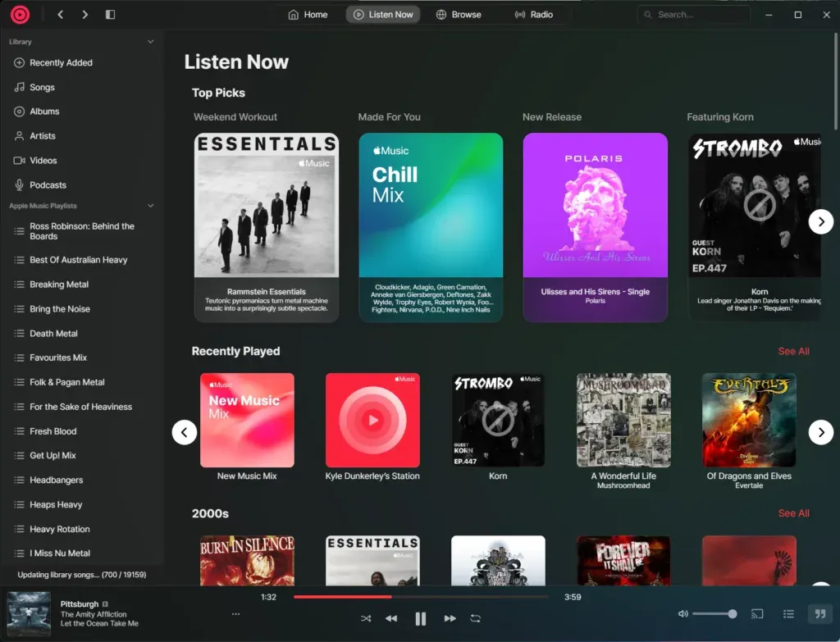Open the Burn In Silence album cover

point(247,561)
